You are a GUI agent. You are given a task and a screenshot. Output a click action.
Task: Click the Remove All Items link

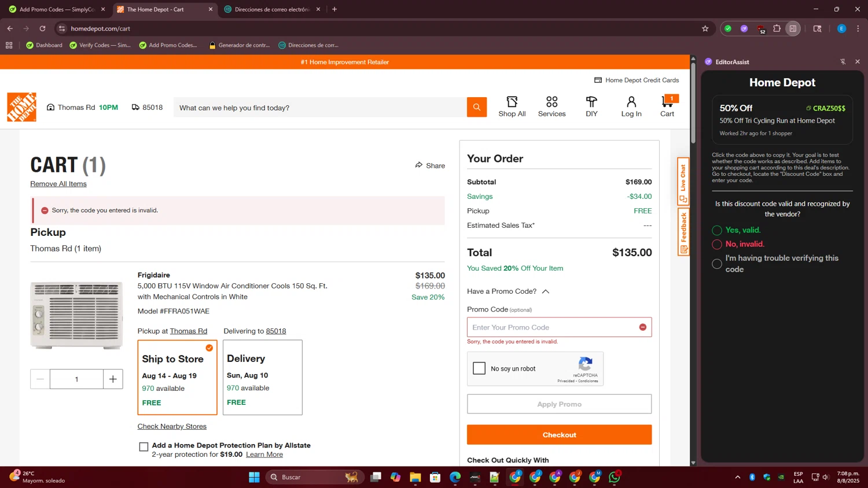click(x=58, y=184)
